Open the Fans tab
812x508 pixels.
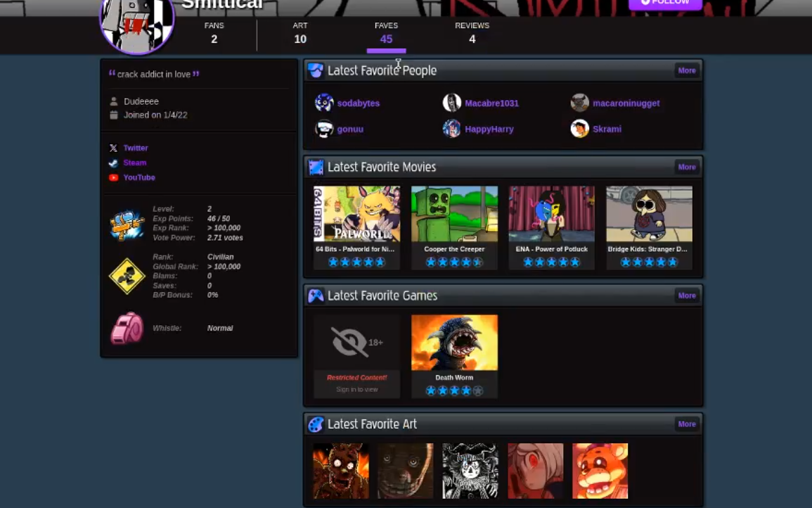(x=214, y=33)
